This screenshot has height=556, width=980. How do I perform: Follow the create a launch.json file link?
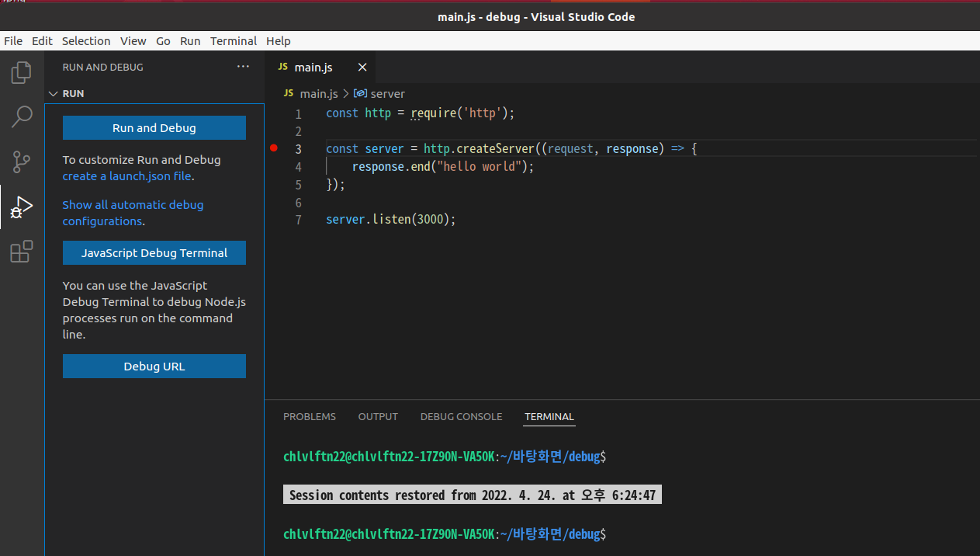pyautogui.click(x=127, y=176)
